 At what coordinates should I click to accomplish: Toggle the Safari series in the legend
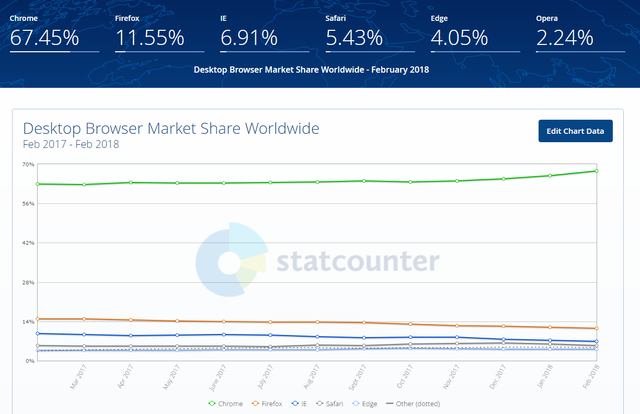[x=330, y=404]
